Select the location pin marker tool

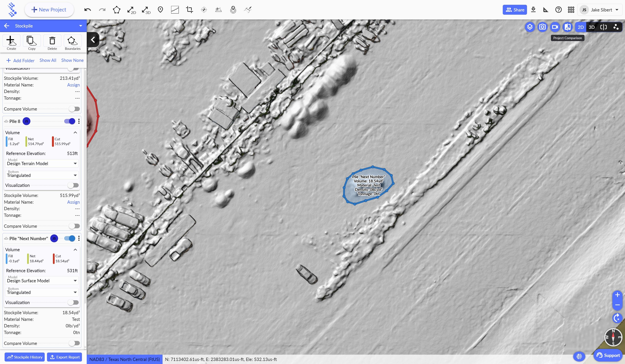[160, 10]
